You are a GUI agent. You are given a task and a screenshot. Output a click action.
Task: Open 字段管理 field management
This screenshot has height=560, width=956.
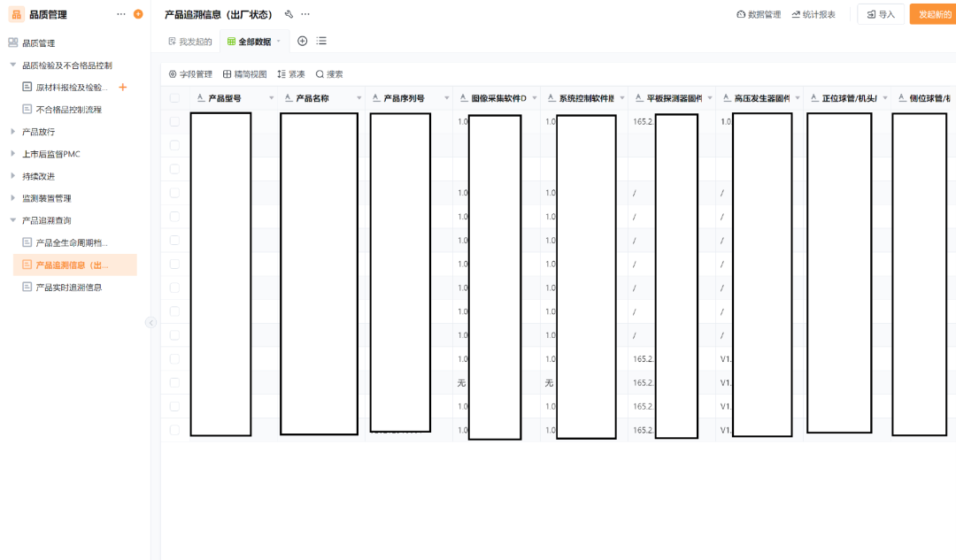coord(190,74)
